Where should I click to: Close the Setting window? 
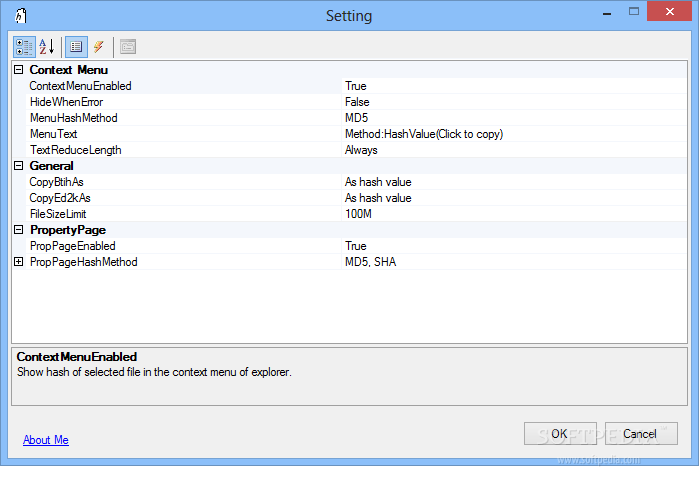click(x=670, y=12)
